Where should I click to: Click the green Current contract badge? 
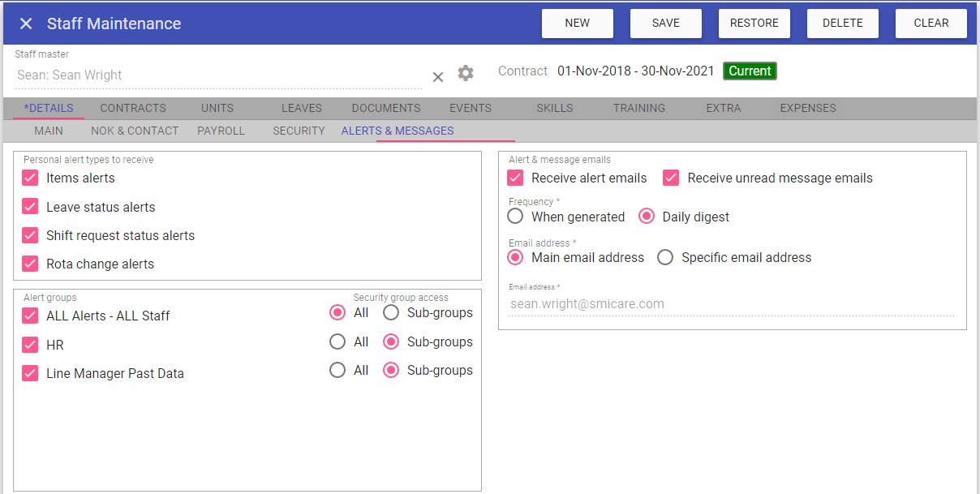click(749, 71)
